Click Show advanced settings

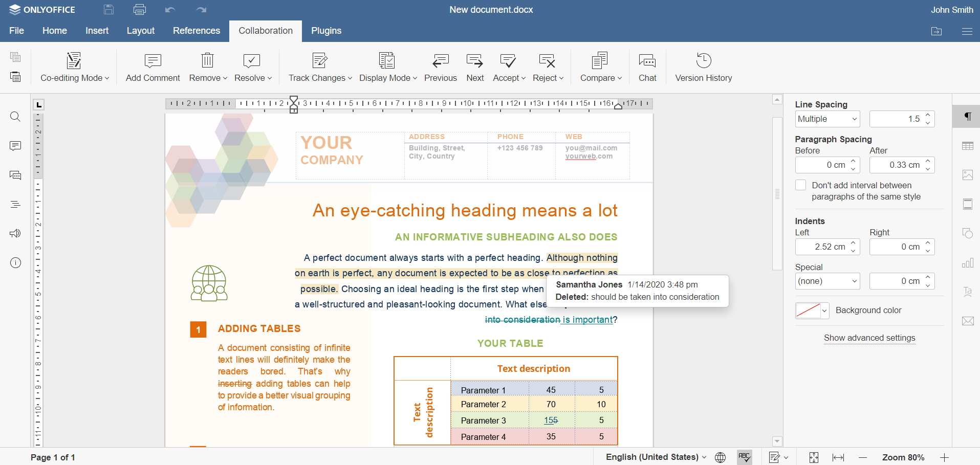point(869,338)
